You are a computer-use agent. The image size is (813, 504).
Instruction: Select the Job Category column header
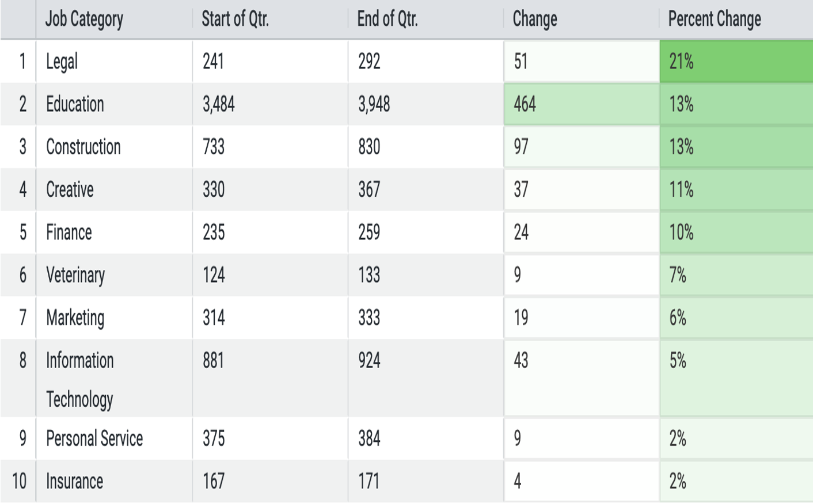click(114, 19)
